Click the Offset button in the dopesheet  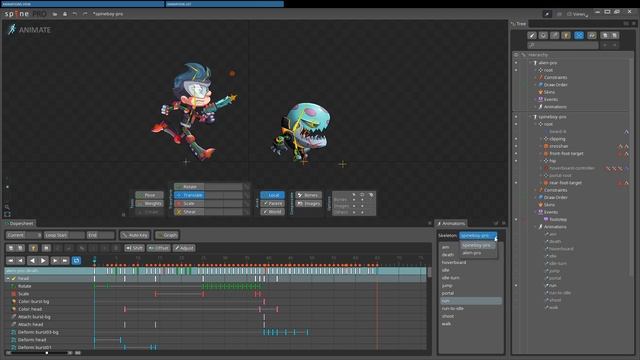tap(158, 248)
